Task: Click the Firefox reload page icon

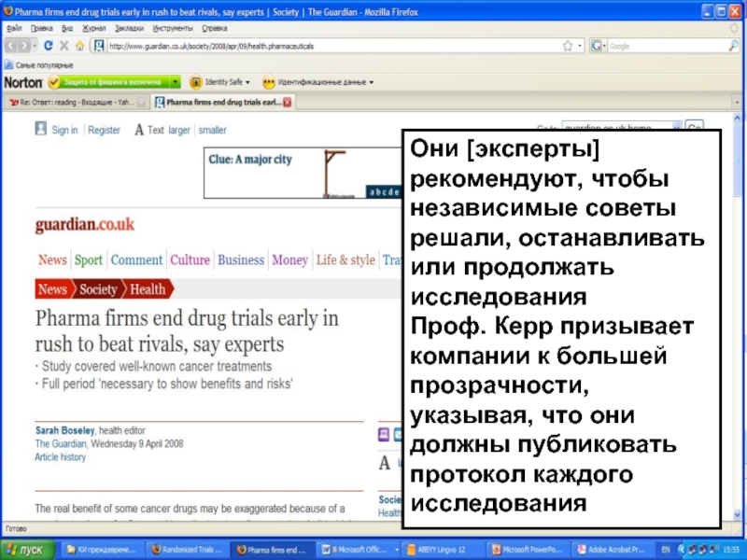Action: (49, 46)
